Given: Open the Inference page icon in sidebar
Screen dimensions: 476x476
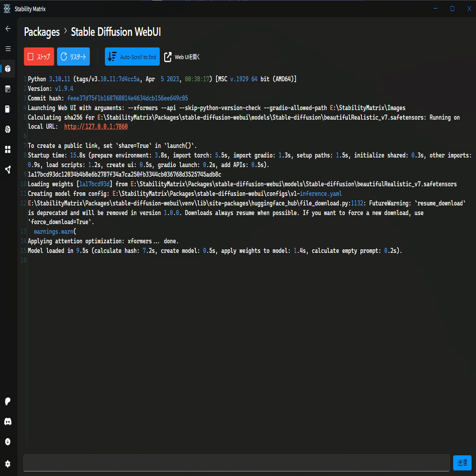Looking at the screenshot, I should pos(8,89).
